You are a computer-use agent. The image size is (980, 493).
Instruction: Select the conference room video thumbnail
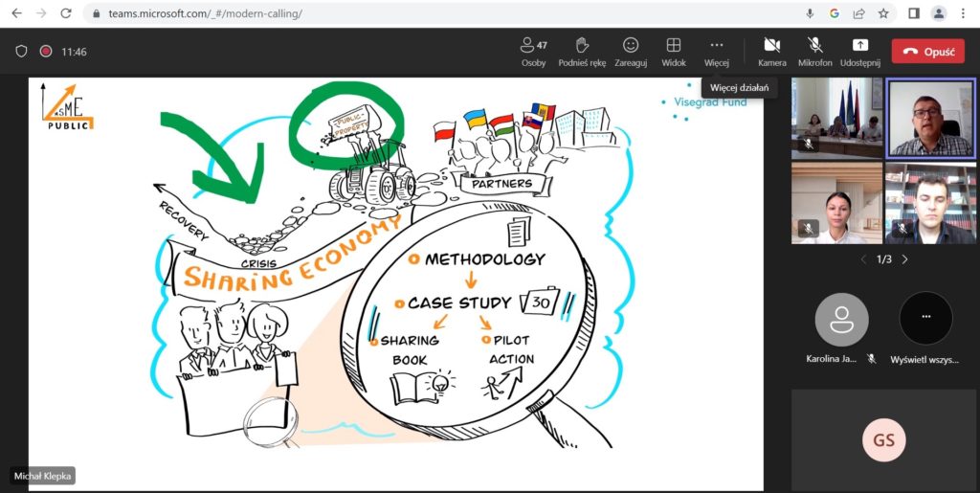(836, 118)
